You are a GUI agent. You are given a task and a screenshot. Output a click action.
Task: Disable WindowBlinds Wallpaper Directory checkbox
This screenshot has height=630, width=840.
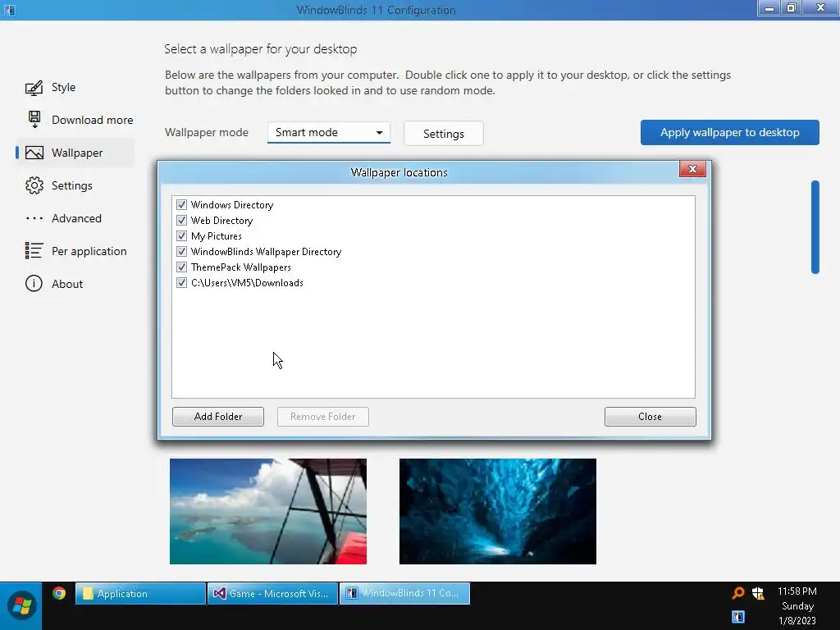click(181, 251)
